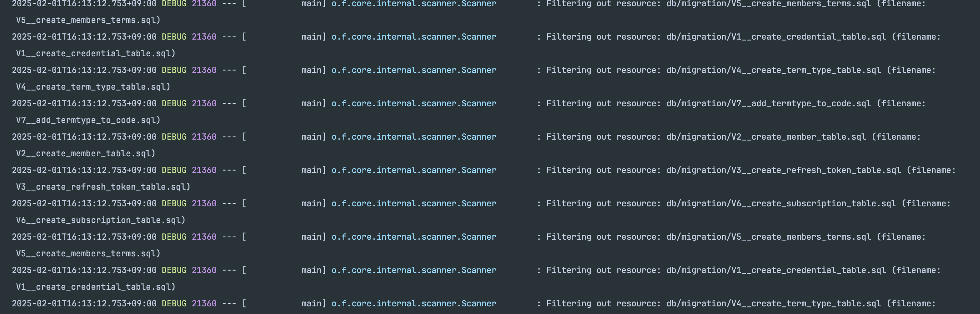Viewport: 980px width, 314px height.
Task: Click the wrapped text V7__add_termtype_to_code.sql)
Action: [x=88, y=120]
